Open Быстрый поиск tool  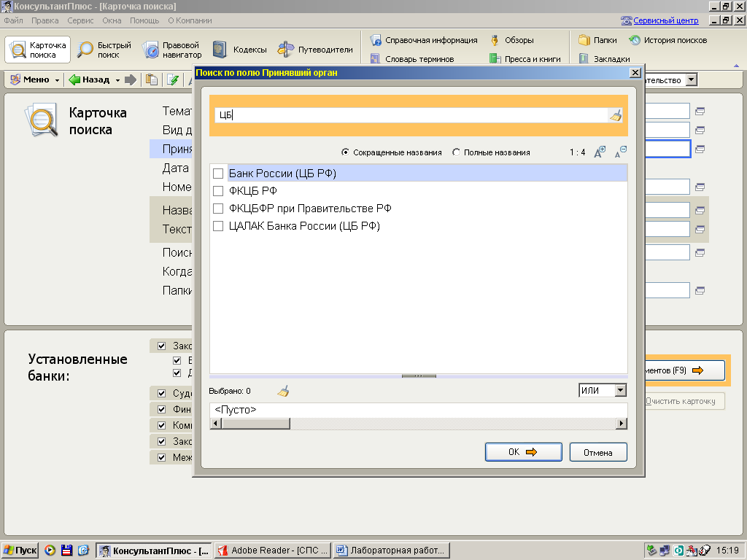(104, 50)
